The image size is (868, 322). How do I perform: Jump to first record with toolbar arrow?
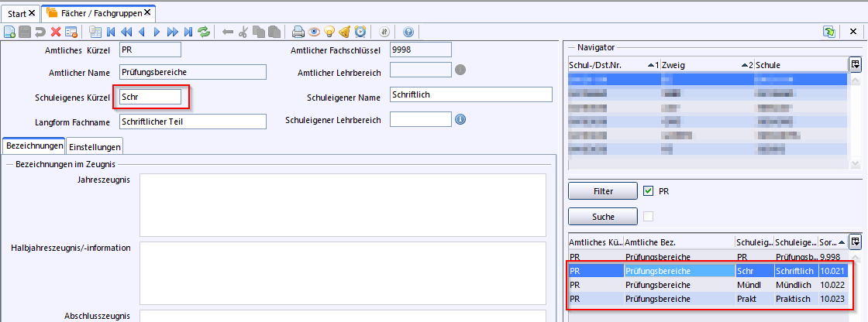click(x=111, y=32)
